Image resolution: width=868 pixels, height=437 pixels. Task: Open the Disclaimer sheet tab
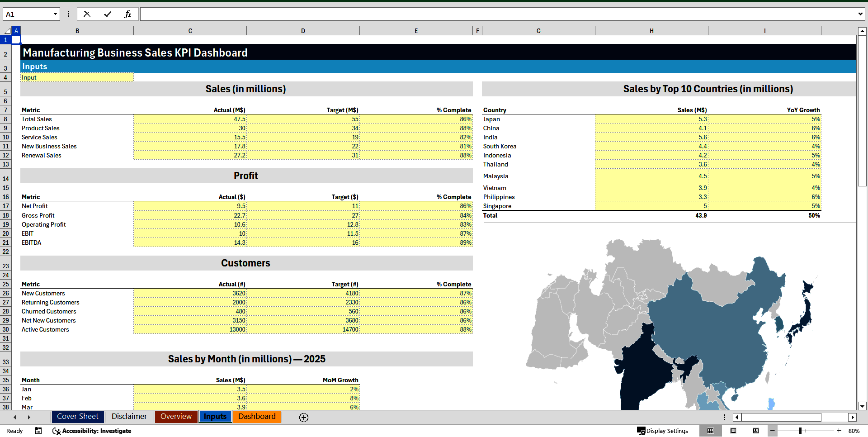point(129,417)
